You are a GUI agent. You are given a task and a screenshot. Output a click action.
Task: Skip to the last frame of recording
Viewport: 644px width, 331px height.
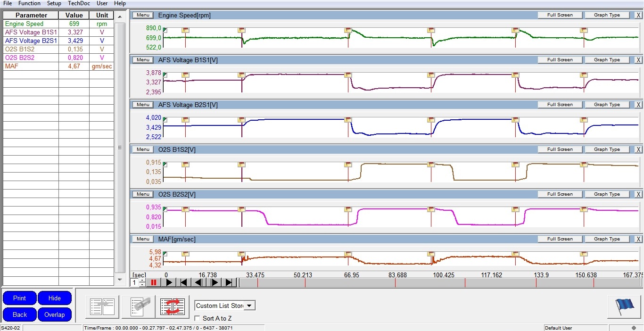[229, 282]
